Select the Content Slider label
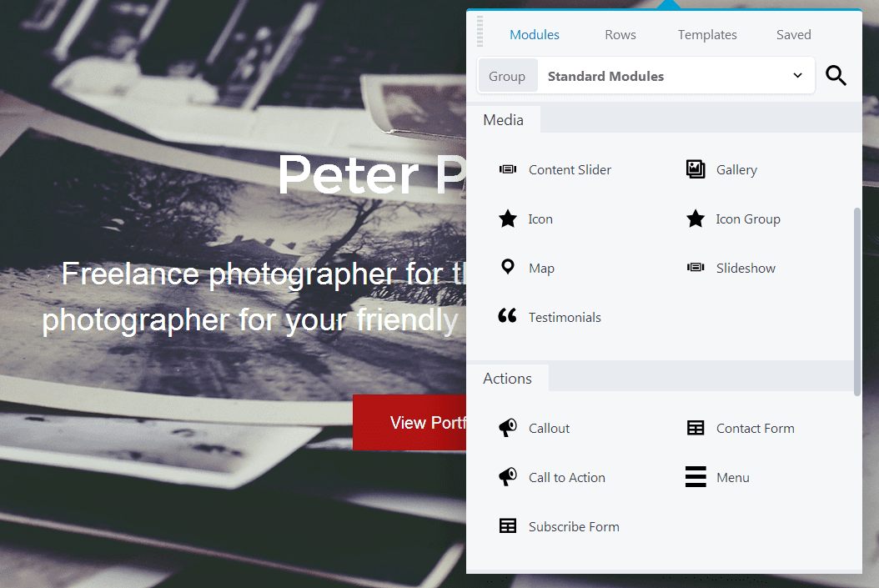 (x=570, y=170)
